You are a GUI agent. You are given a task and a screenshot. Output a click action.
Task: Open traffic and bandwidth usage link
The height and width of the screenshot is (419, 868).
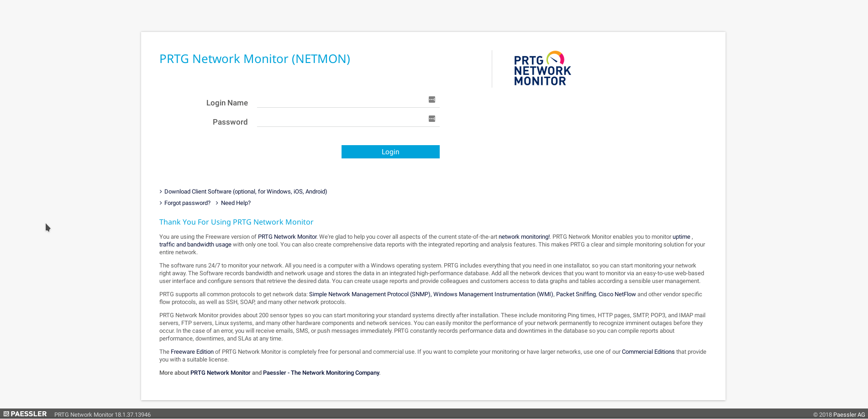pyautogui.click(x=195, y=245)
